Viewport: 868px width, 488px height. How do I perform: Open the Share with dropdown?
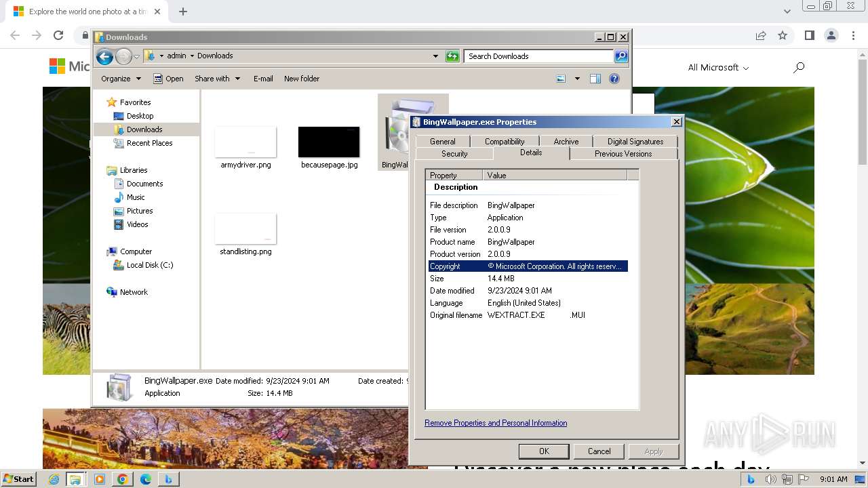coord(217,79)
